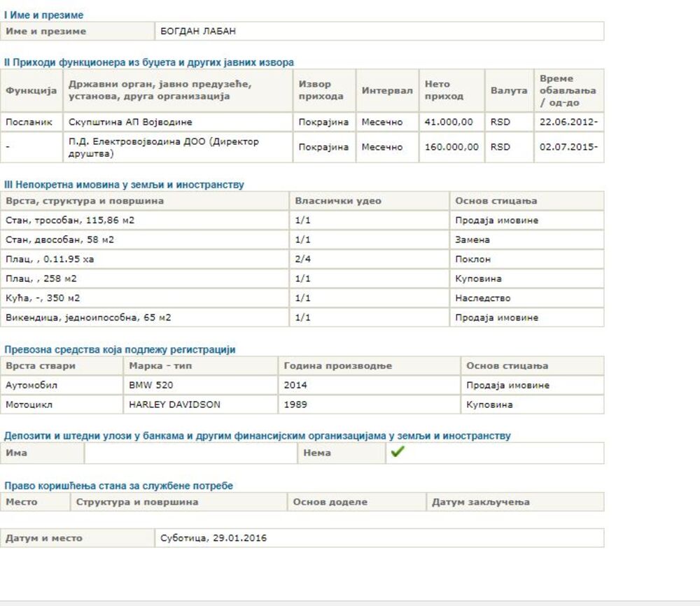700x606 pixels.
Task: Select the 160.000,00 net income value
Action: pyautogui.click(x=451, y=147)
